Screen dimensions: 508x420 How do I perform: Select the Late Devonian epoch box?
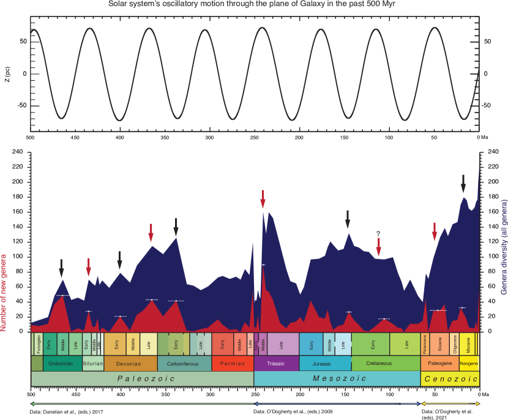click(x=149, y=344)
